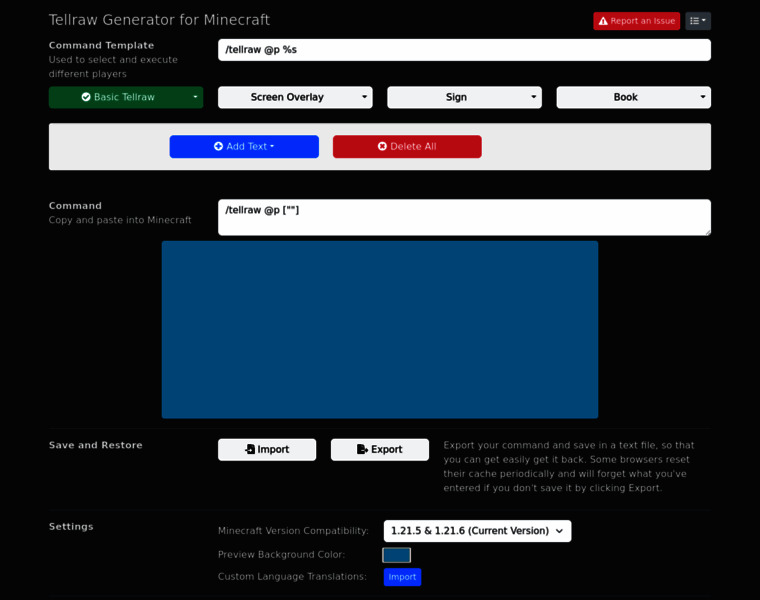Screen dimensions: 760x600
Task: Click the Delete All button
Action: [407, 146]
